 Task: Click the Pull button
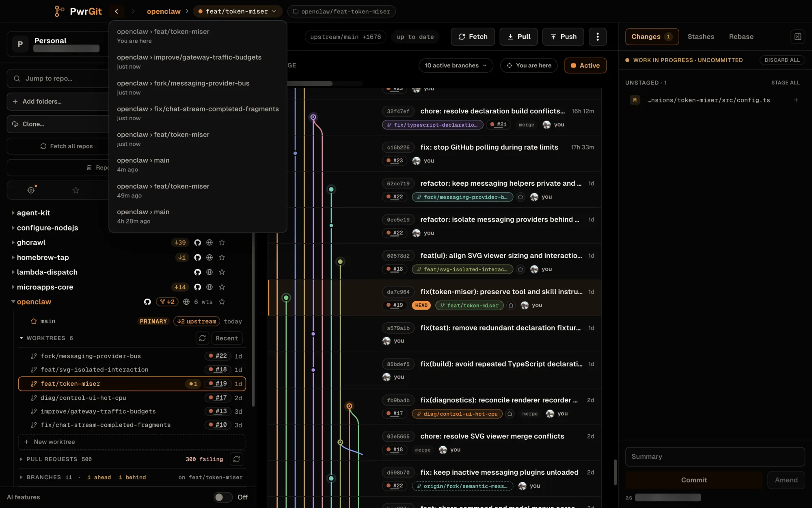click(x=518, y=37)
